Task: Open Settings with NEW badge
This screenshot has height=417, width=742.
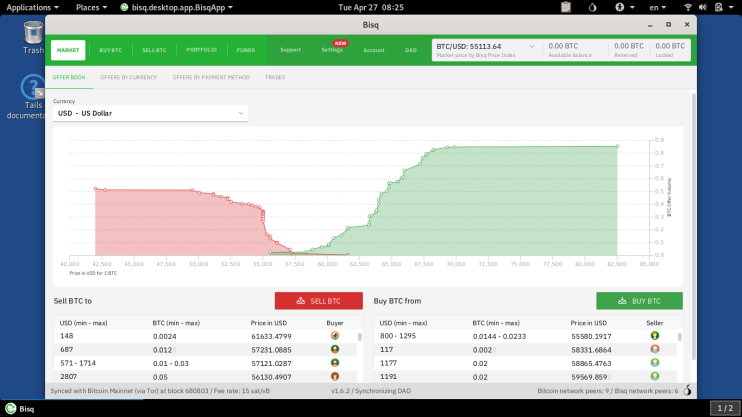Action: click(x=332, y=50)
